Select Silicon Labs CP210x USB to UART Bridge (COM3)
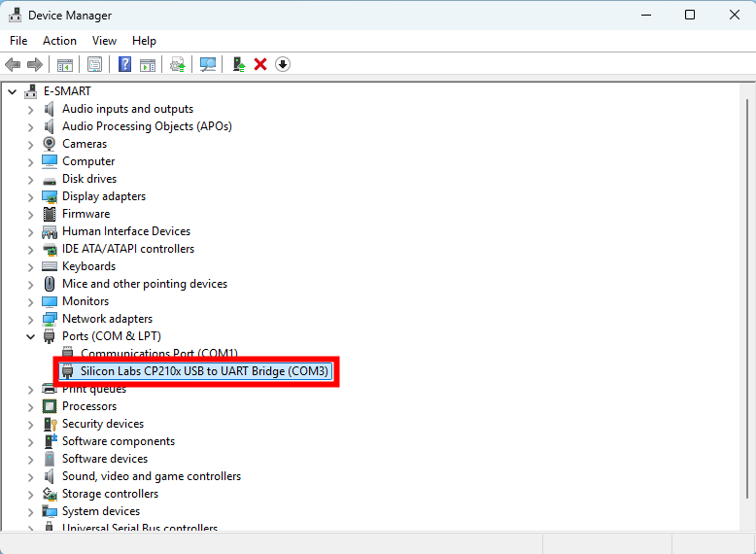 click(195, 371)
